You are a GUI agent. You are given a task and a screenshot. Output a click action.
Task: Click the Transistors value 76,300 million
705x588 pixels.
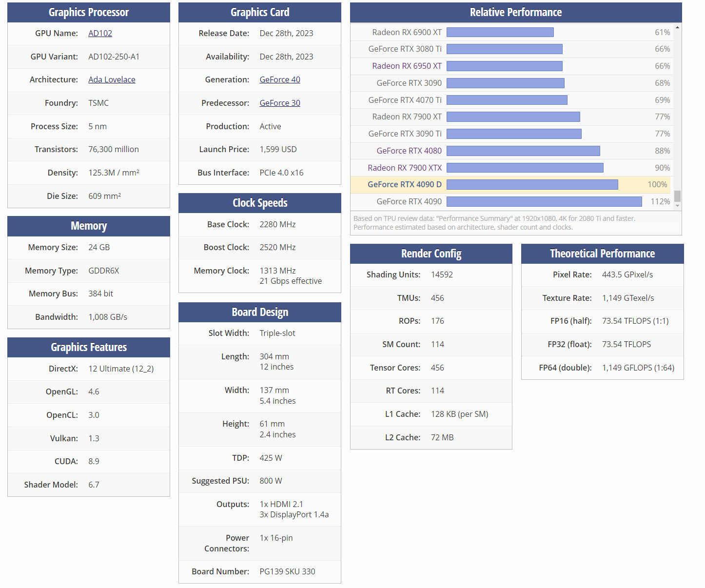[114, 149]
